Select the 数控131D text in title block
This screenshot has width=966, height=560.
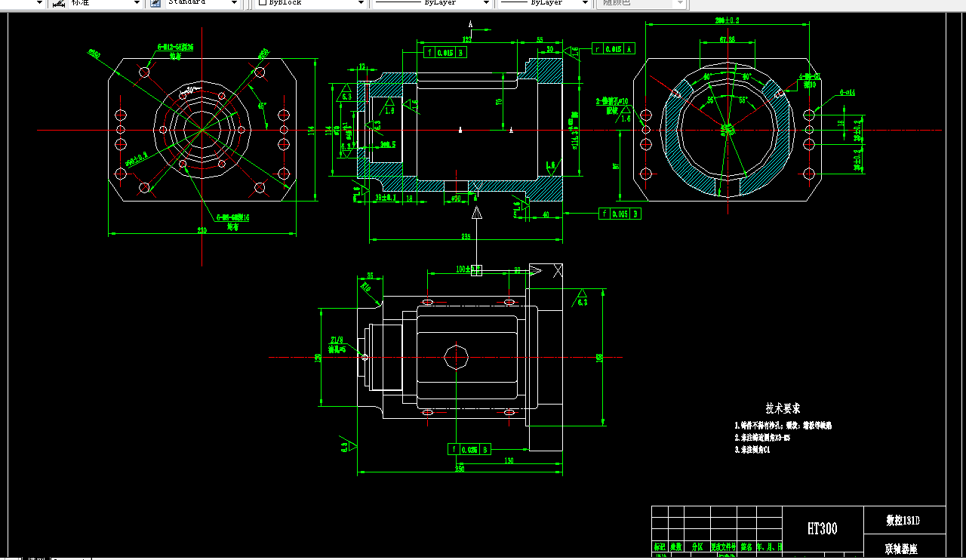pos(903,521)
